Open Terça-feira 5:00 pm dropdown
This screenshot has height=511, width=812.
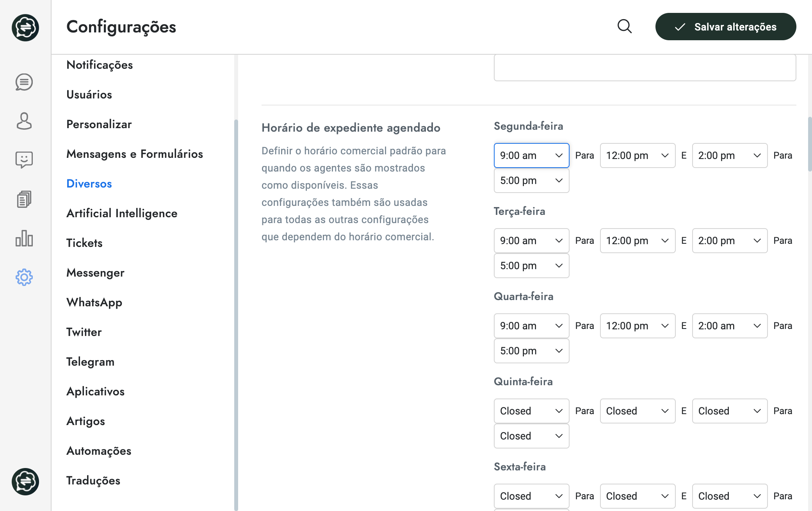[531, 266]
